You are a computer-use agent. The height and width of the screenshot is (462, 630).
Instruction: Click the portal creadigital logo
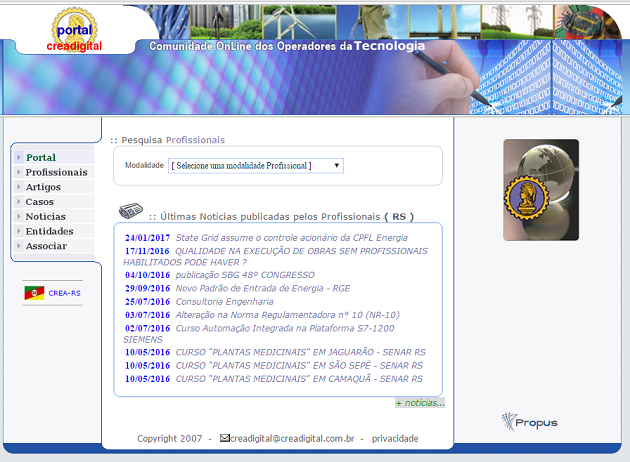click(75, 32)
